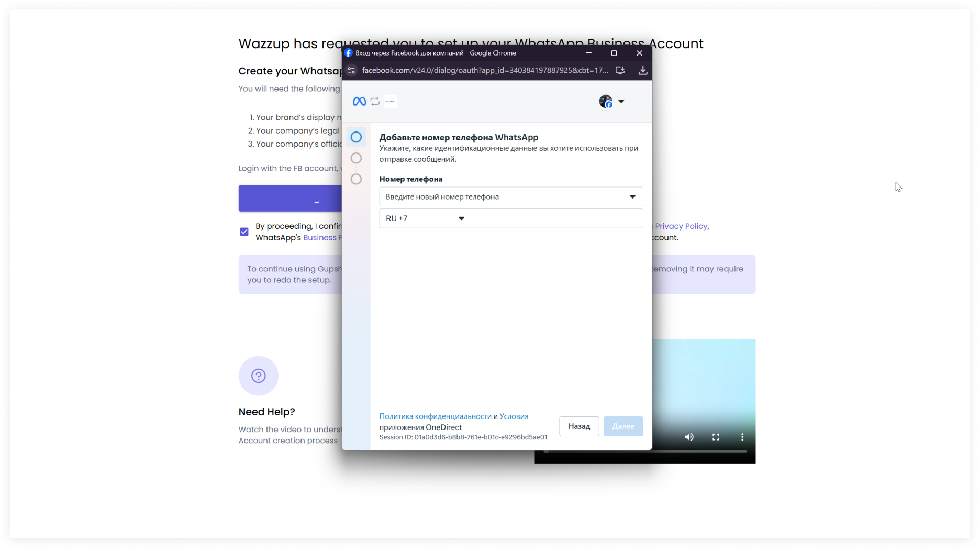Click the OneDirect app logo thumbnail
980x550 pixels.
391,102
